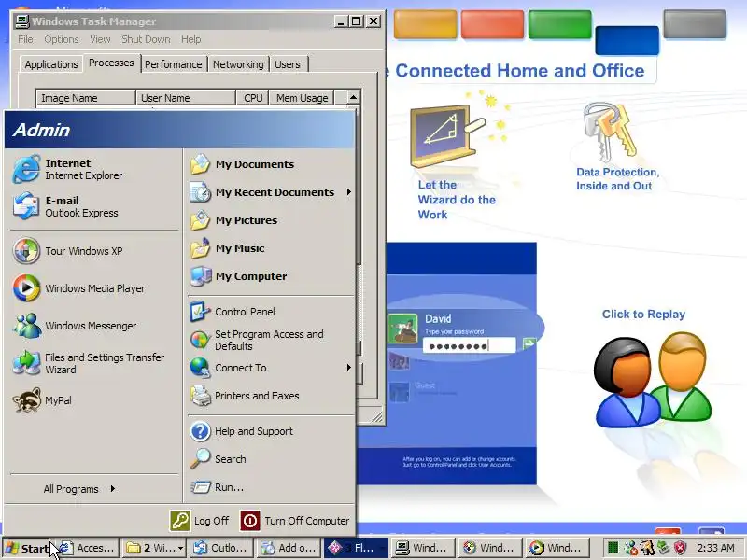747x560 pixels.
Task: Open the Shut Down menu in Task Manager
Action: point(146,39)
